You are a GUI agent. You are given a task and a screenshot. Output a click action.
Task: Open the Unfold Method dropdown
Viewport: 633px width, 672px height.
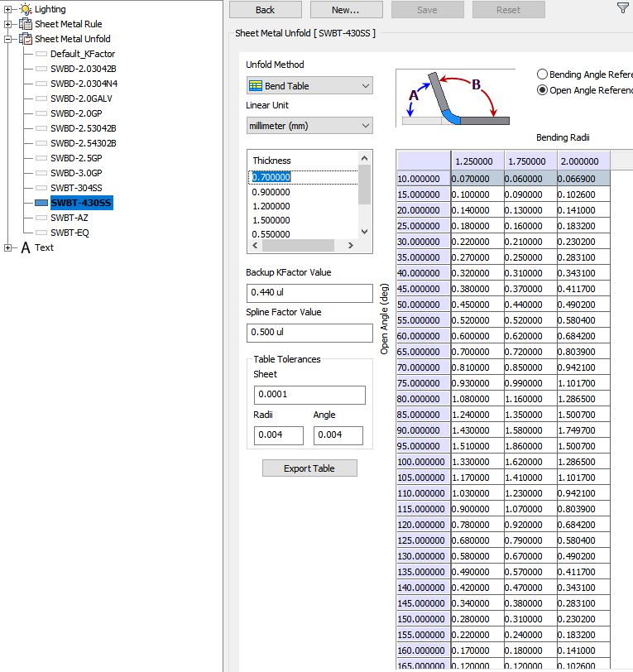pyautogui.click(x=309, y=86)
